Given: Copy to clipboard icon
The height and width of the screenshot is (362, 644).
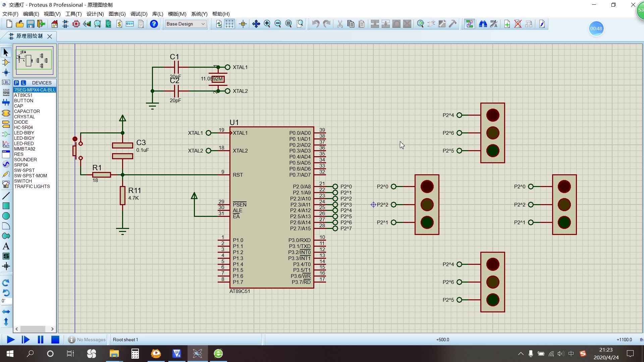Looking at the screenshot, I should 351,24.
